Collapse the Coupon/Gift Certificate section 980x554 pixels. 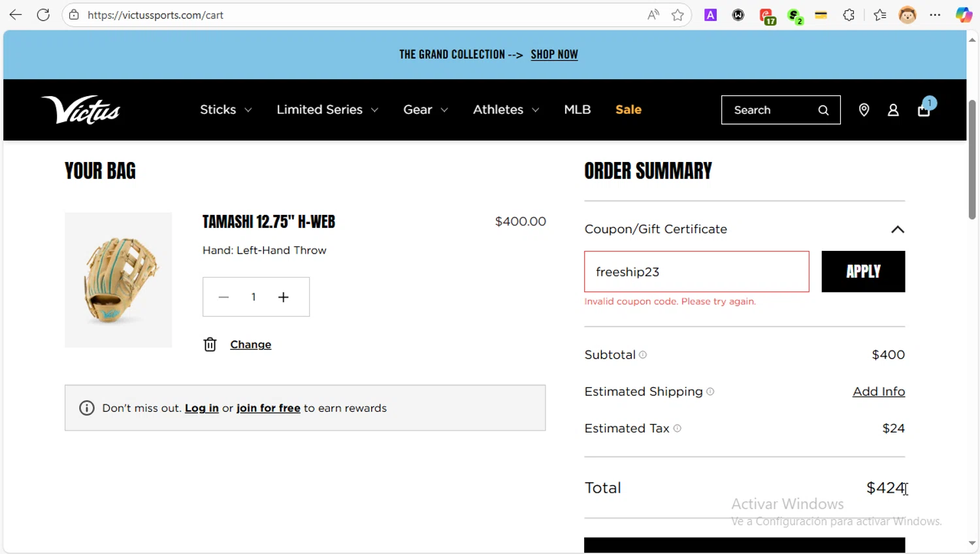(x=898, y=229)
